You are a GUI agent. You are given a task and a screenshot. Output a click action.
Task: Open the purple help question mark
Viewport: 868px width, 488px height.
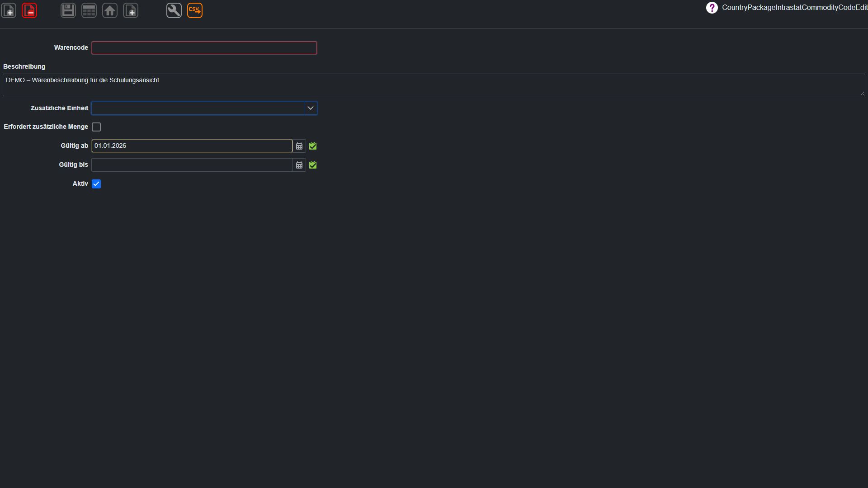coord(712,8)
